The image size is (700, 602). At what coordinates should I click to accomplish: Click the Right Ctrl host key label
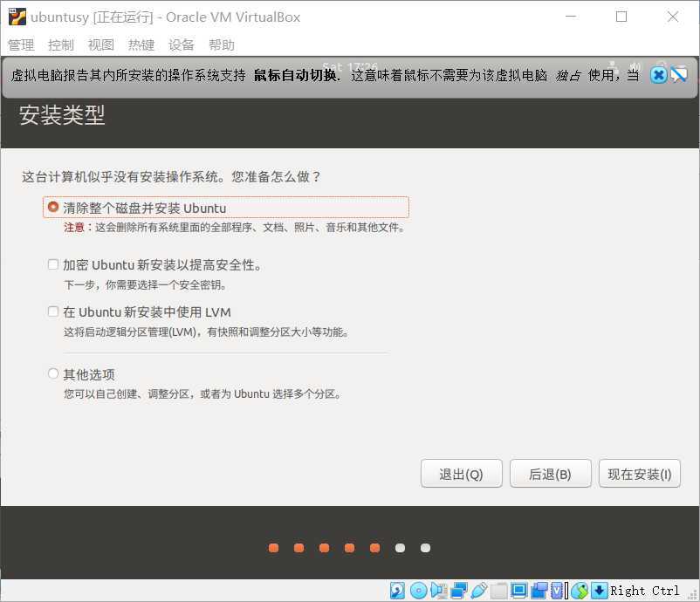tap(645, 591)
